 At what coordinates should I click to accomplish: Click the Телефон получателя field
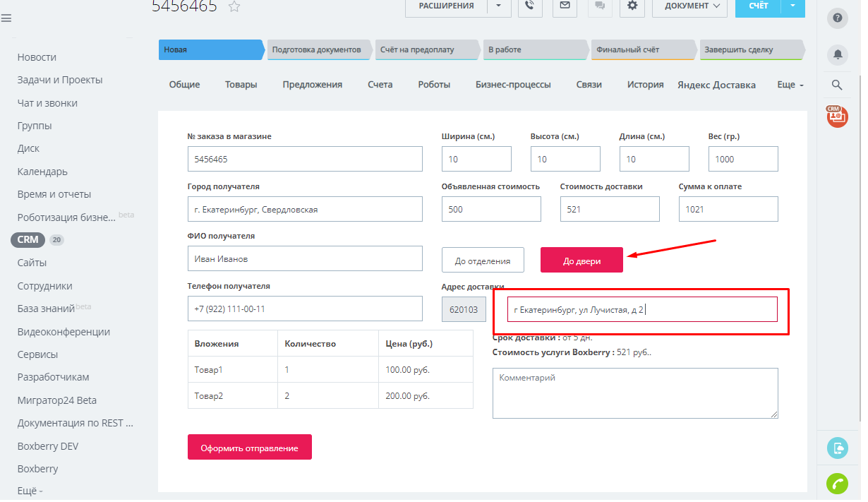point(305,309)
